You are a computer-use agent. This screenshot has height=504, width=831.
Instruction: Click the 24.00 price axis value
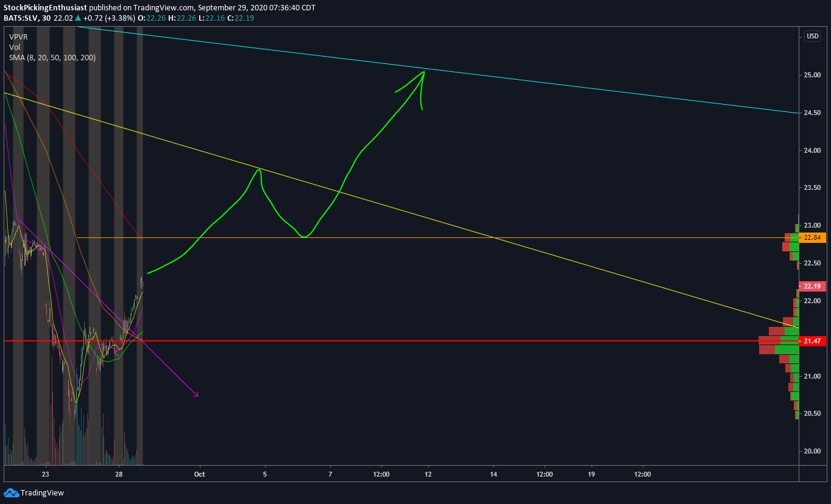pyautogui.click(x=812, y=150)
